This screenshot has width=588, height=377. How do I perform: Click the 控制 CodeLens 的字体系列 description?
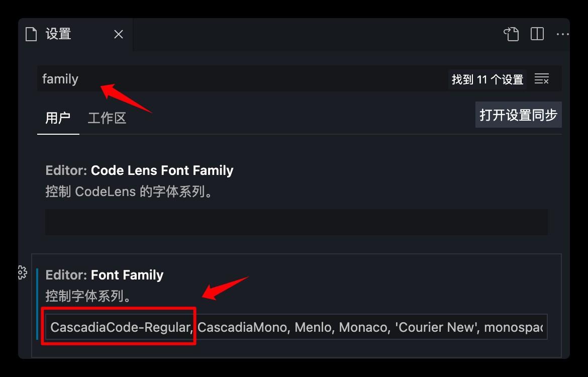click(129, 192)
